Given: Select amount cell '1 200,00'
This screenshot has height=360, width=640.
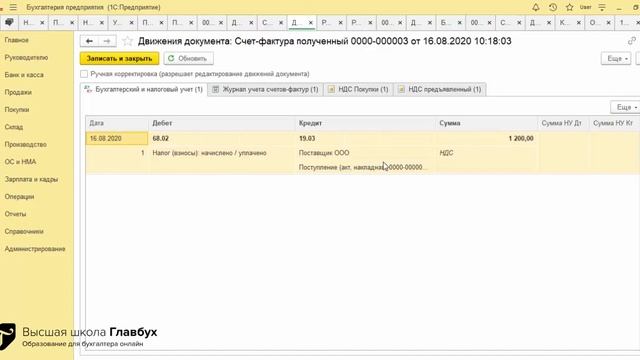Looking at the screenshot, I should point(487,138).
